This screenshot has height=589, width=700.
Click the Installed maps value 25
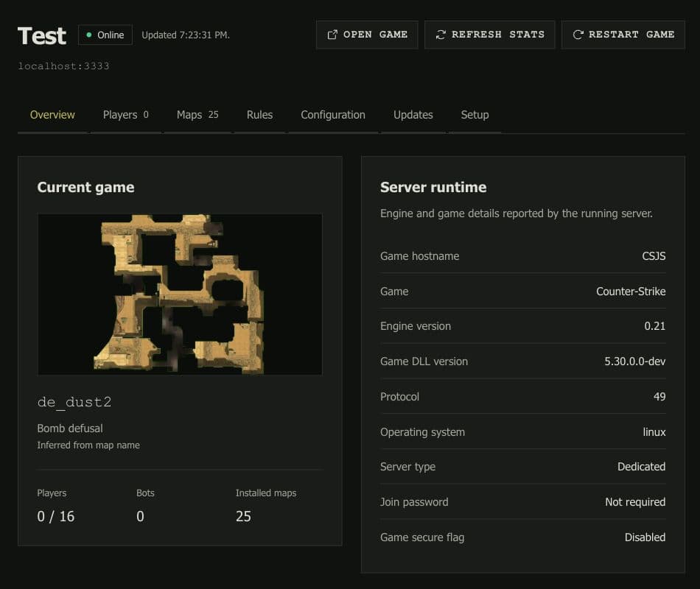pos(243,516)
